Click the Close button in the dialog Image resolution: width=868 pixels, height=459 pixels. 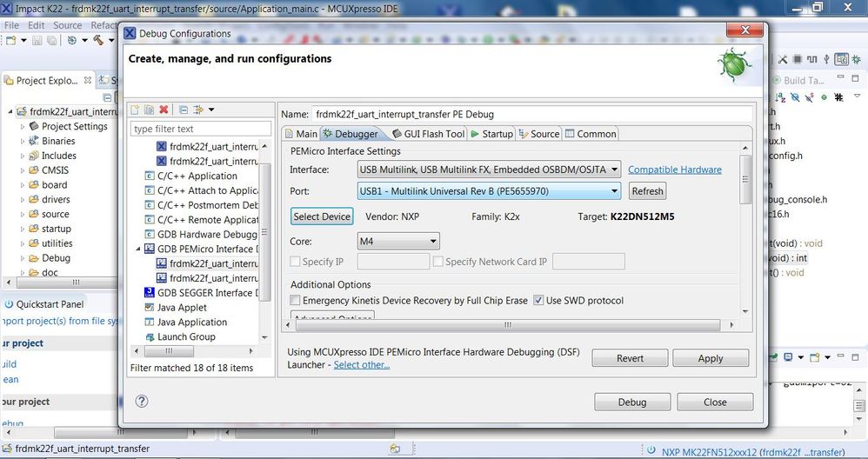(x=715, y=402)
